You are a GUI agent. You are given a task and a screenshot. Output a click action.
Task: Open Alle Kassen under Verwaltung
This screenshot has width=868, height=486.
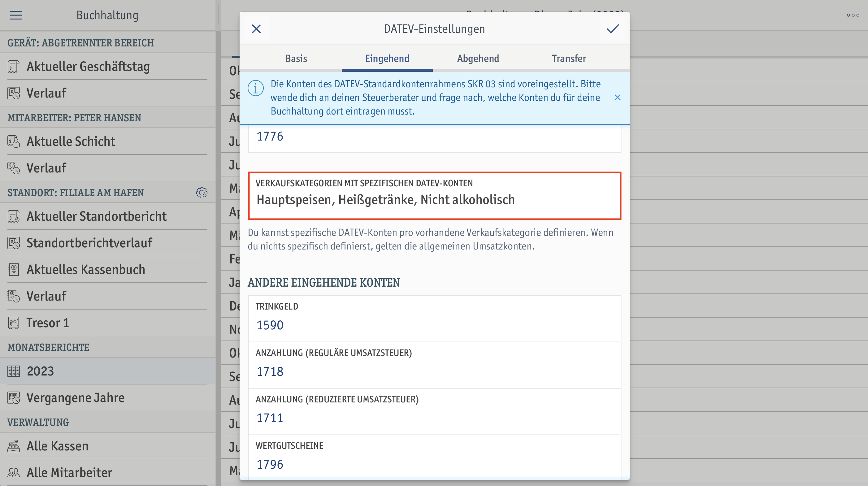[x=108, y=446]
